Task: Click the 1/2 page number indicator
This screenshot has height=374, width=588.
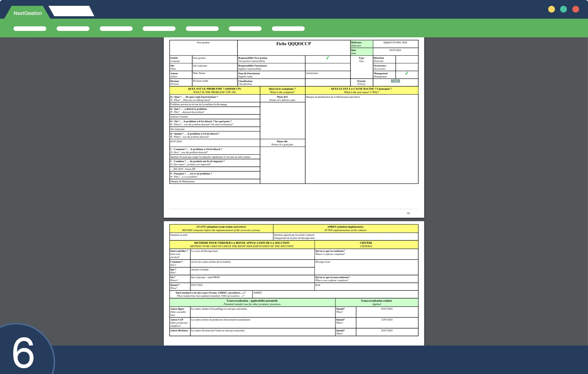Action: [x=408, y=213]
